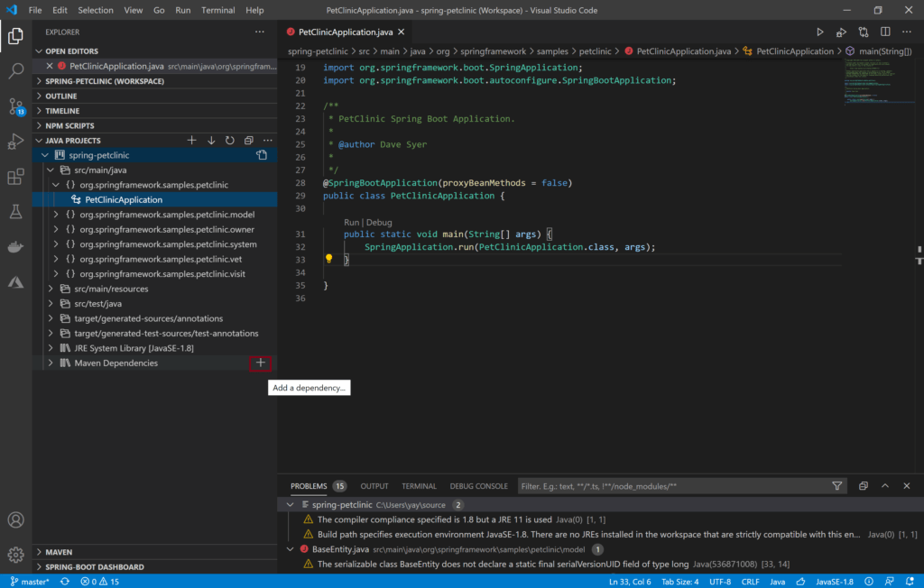Open the Terminal menu

[x=218, y=10]
